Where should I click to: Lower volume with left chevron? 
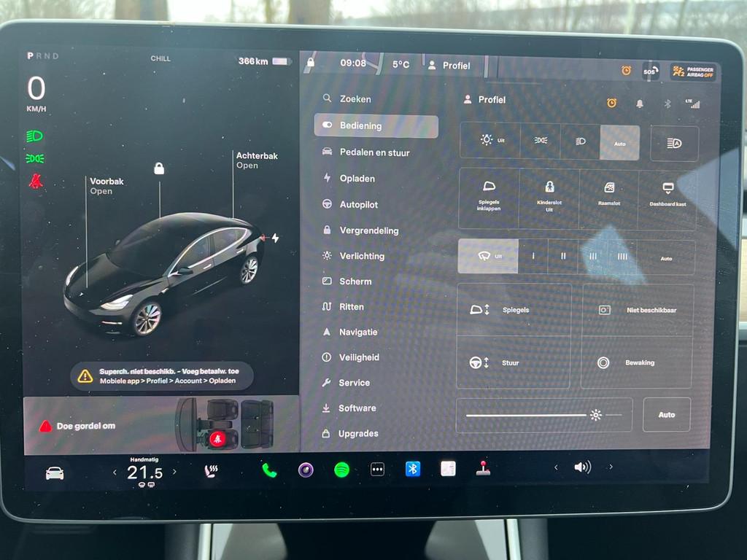pos(556,467)
